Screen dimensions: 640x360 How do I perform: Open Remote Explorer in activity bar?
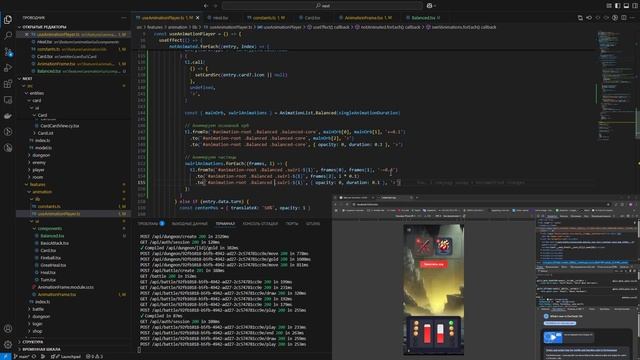[8, 100]
